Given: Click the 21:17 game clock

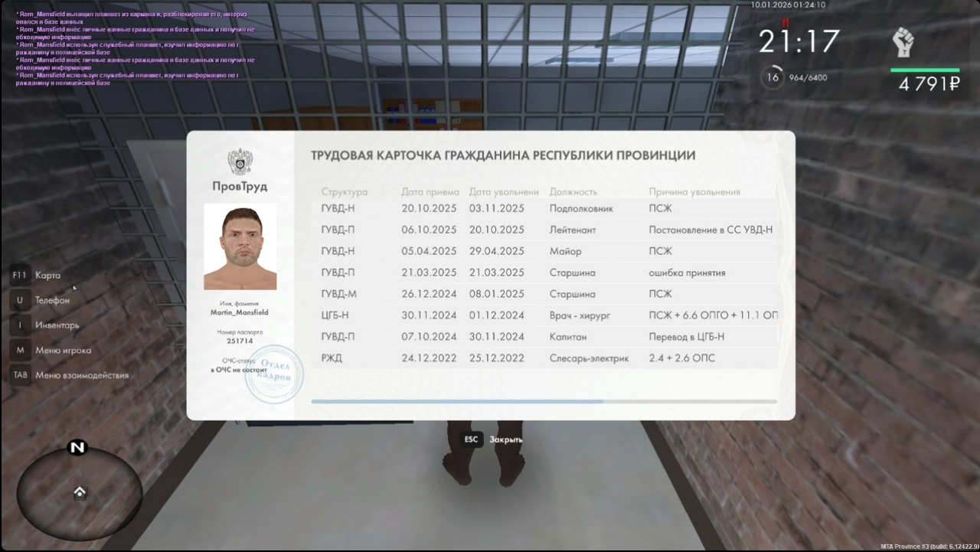Looking at the screenshot, I should click(x=799, y=41).
